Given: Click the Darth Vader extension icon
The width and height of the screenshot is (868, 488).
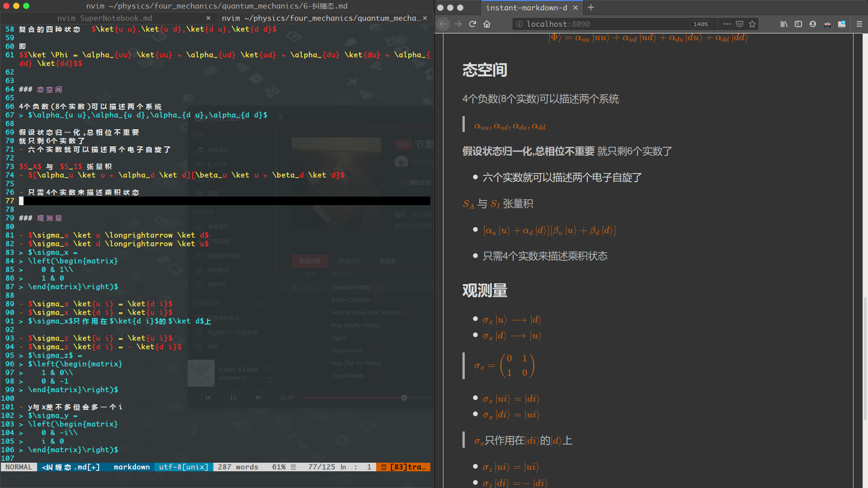Looking at the screenshot, I should pos(826,24).
